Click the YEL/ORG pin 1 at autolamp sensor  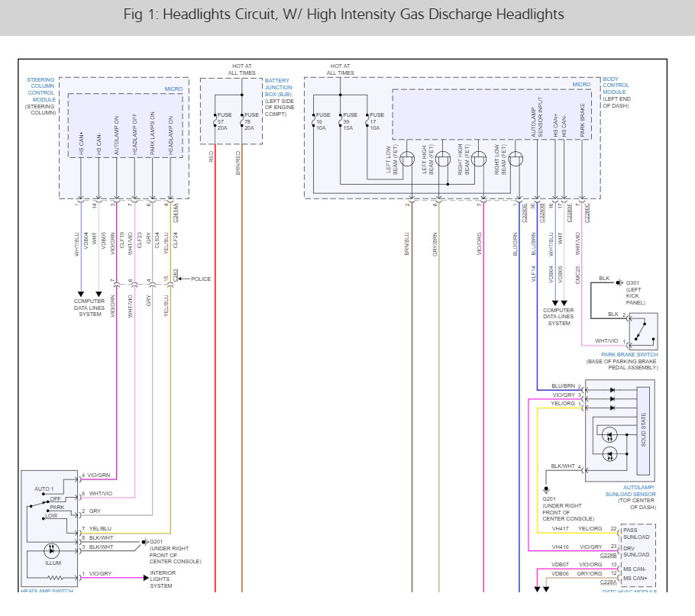[566, 404]
